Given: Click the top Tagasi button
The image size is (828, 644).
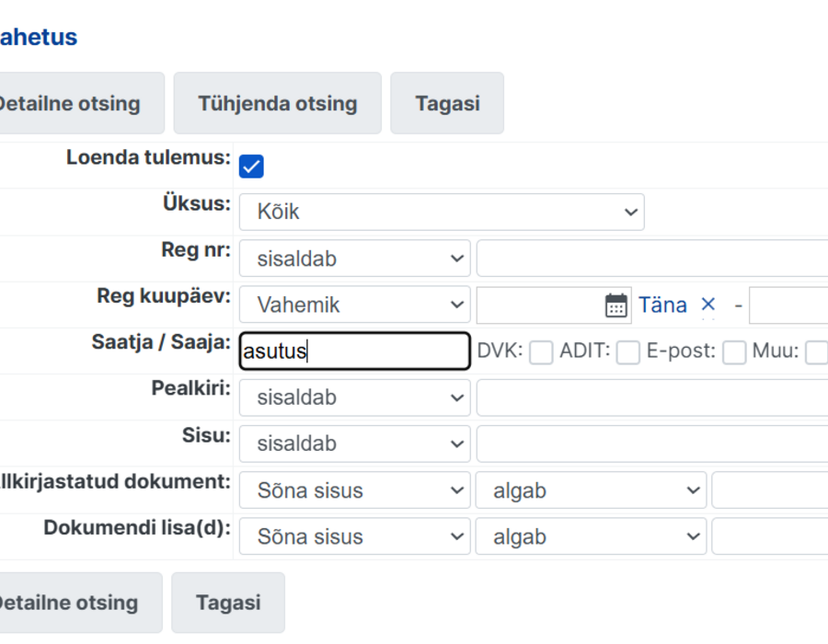Looking at the screenshot, I should point(447,103).
